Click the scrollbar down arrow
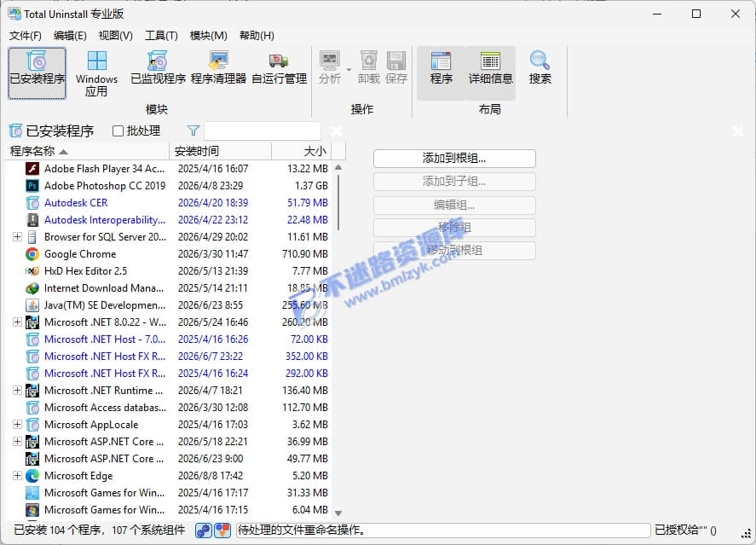 [x=338, y=513]
